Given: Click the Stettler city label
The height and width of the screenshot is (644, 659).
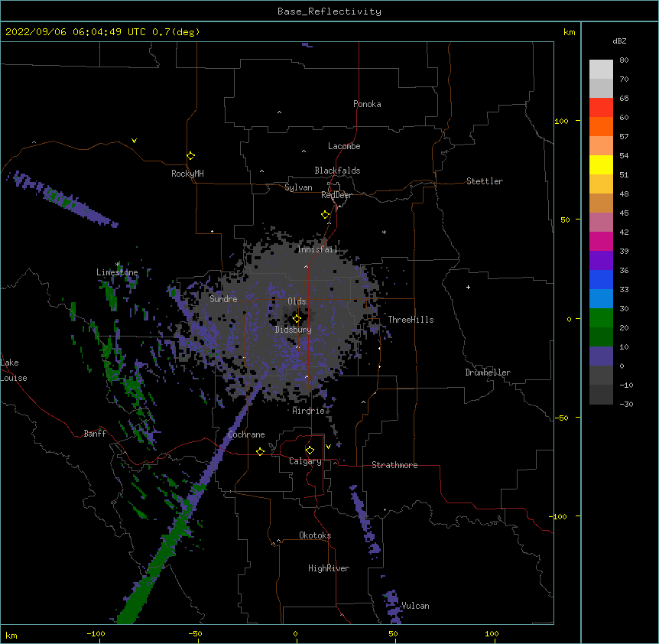Looking at the screenshot, I should [485, 181].
